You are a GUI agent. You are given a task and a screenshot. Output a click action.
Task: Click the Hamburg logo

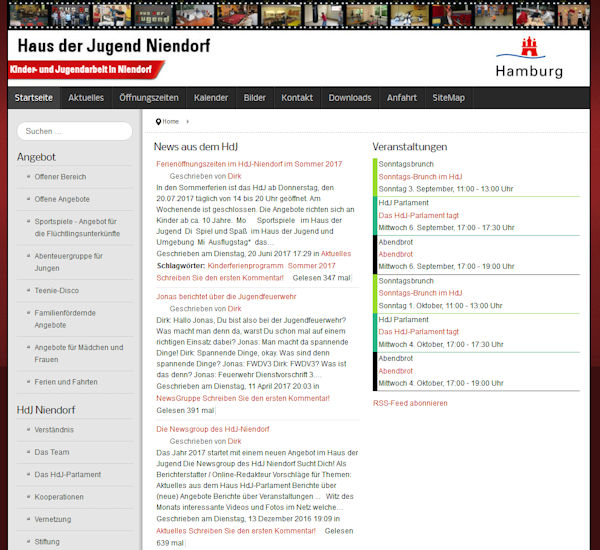[x=529, y=57]
